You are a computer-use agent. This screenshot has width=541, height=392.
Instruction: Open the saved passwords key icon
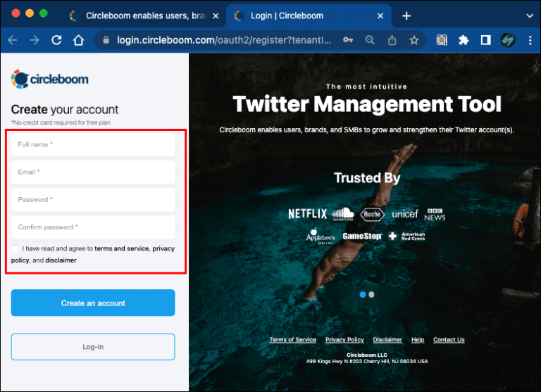(348, 40)
